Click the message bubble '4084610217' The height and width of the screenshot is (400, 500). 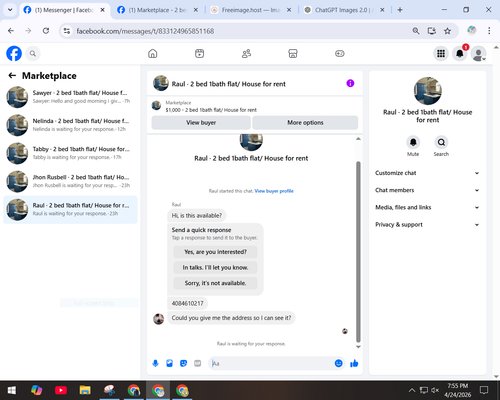point(187,303)
